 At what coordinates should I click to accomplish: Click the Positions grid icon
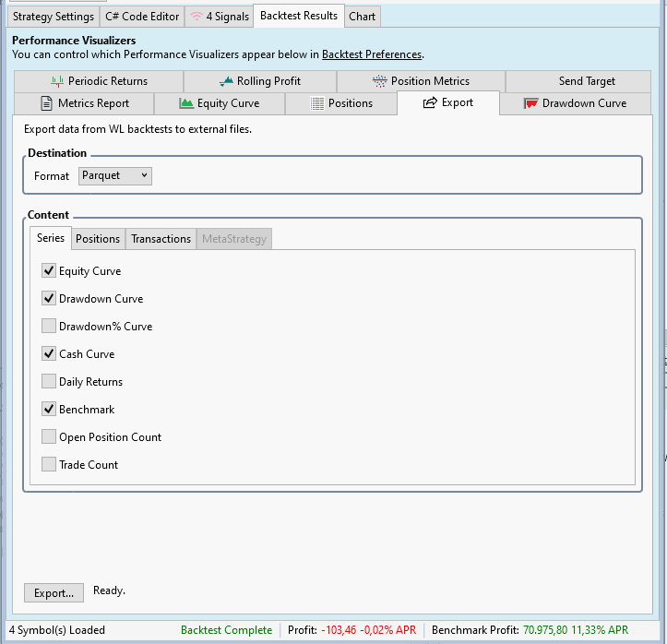pyautogui.click(x=317, y=103)
